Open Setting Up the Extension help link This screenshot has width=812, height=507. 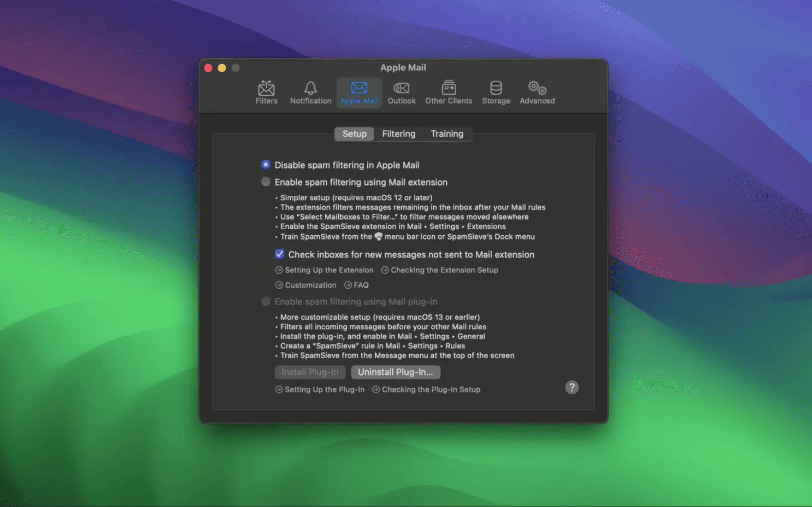(324, 270)
